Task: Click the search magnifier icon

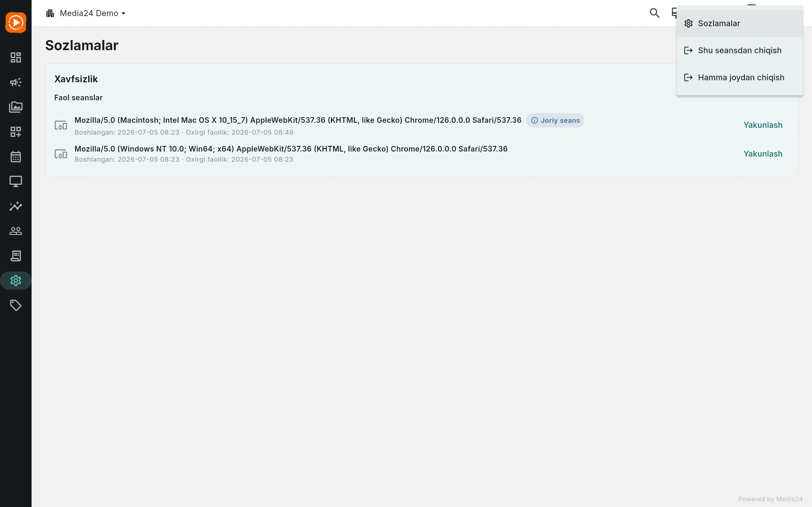Action: pos(655,13)
